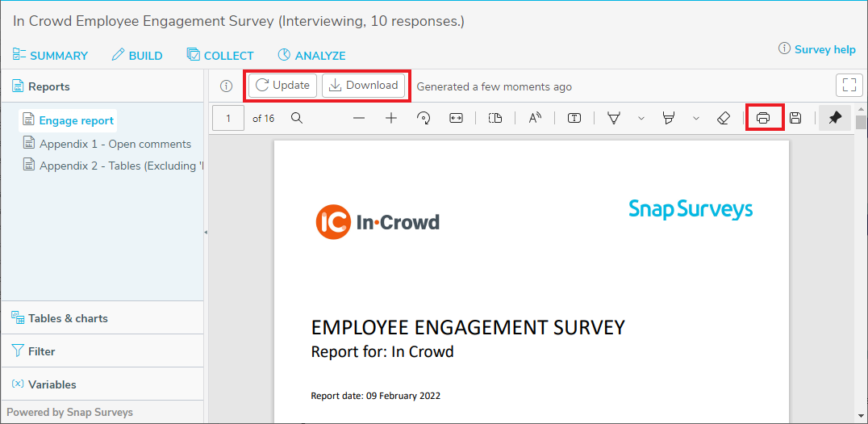The image size is (868, 424).
Task: Collapse the side panel splitter arrow
Action: point(206,233)
